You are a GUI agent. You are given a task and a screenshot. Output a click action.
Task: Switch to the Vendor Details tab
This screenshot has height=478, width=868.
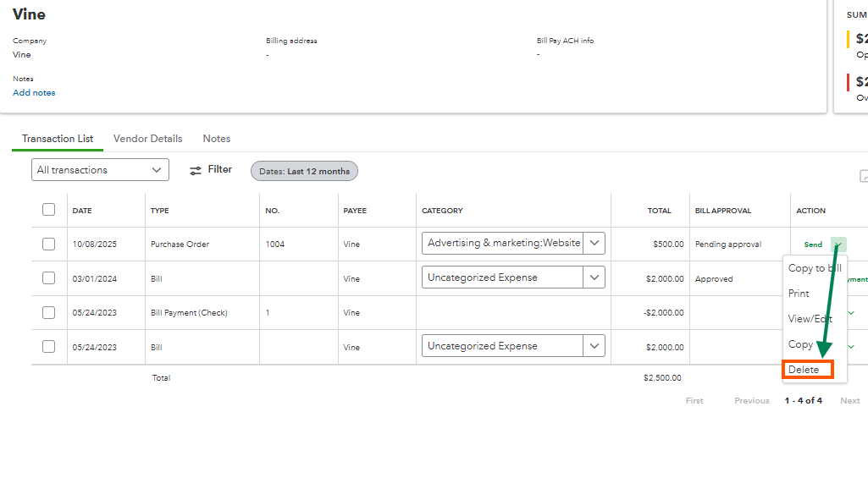[x=147, y=139]
